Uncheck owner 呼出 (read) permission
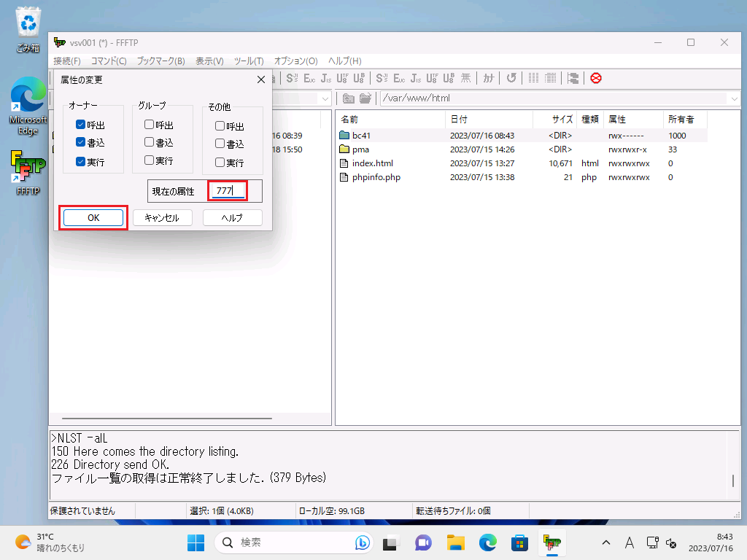Screen dimensions: 747x560 (80, 125)
